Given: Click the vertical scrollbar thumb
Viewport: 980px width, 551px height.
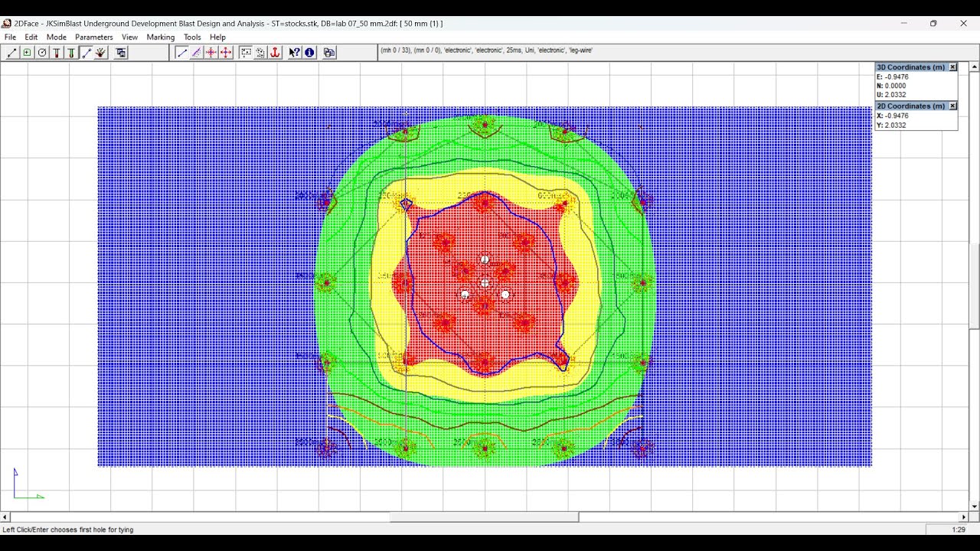Looking at the screenshot, I should [975, 286].
